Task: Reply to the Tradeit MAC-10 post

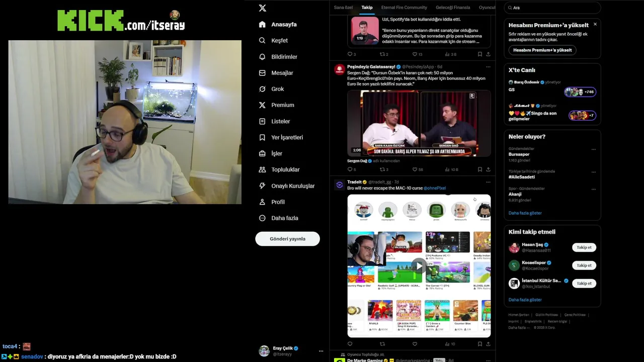Action: [350, 344]
